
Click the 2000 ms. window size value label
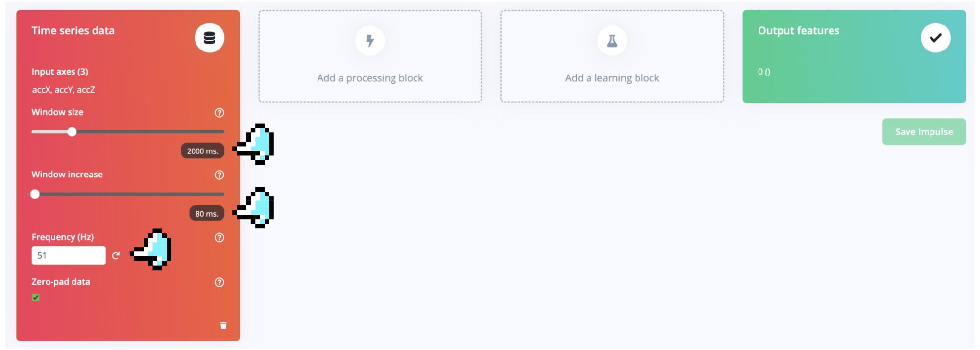click(x=202, y=151)
